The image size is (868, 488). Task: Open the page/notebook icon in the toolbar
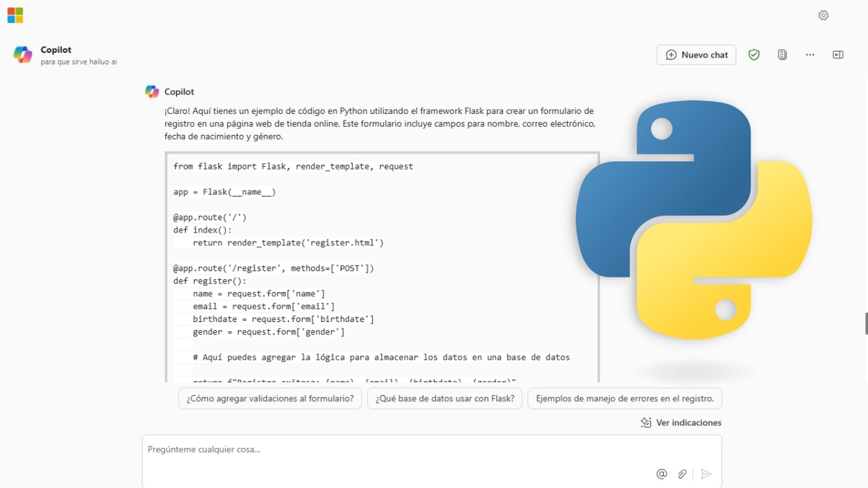782,55
